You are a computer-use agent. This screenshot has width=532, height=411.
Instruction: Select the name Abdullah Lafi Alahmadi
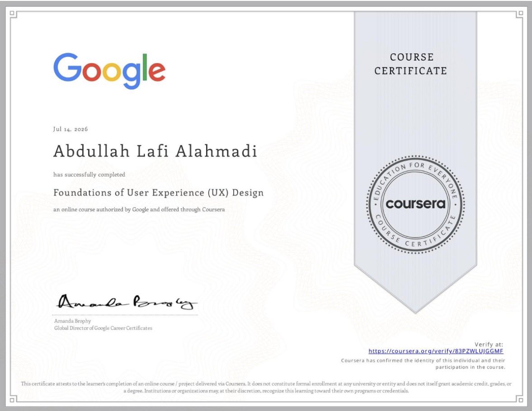(155, 151)
